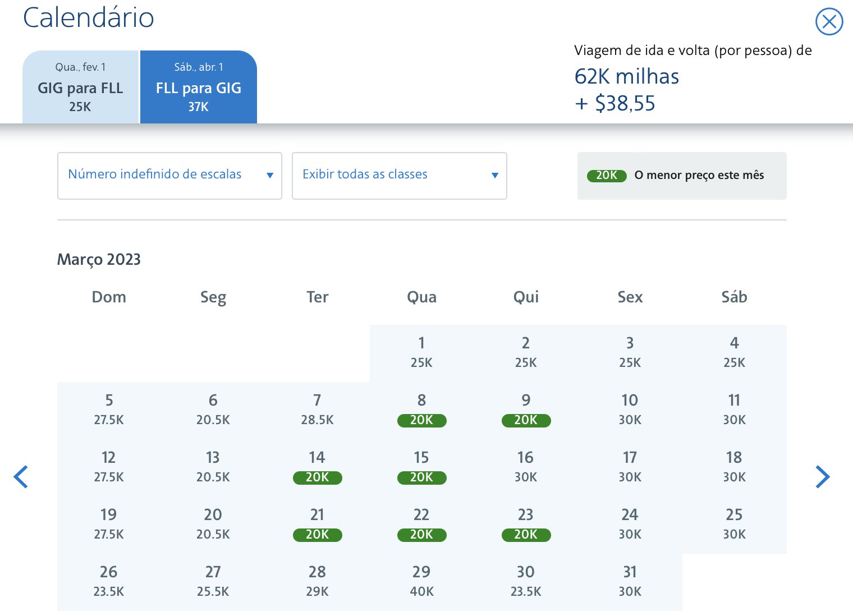Close the Calendário dialog
This screenshot has height=616, width=853.
coord(829,22)
